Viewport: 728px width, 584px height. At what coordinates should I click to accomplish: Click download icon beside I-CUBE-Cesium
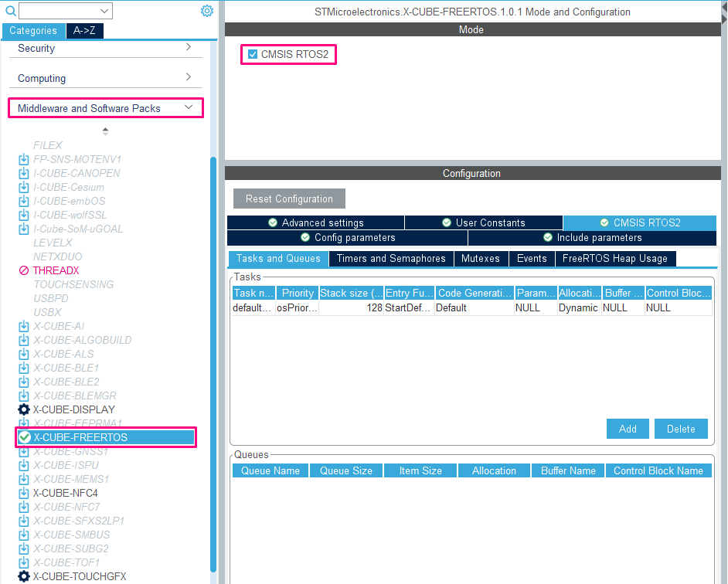coord(24,188)
